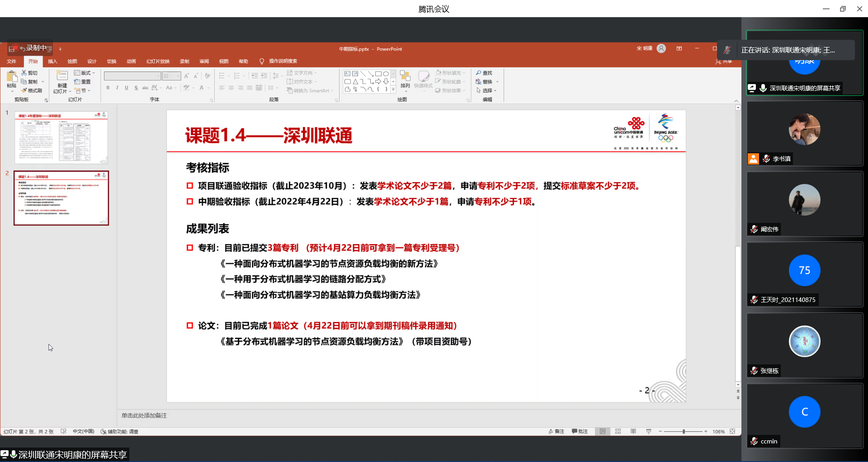Click the Reset (重置) slide icon
Screen dimensions: 868x462
77,82
